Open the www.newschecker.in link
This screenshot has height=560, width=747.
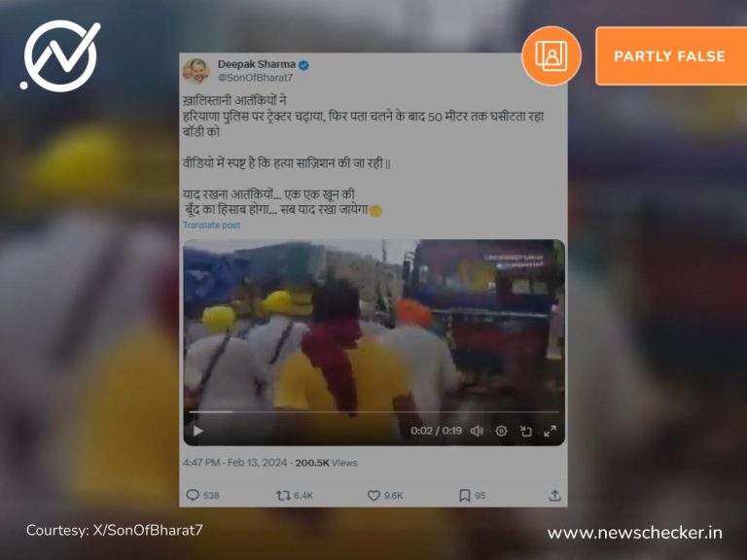pos(634,533)
